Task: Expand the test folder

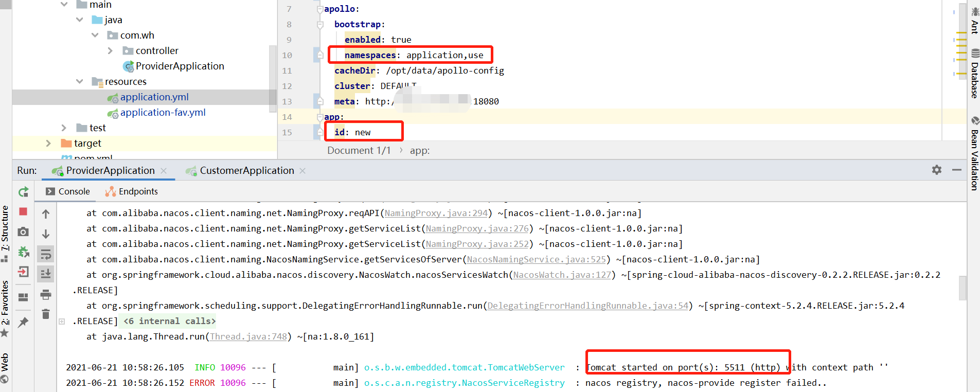Action: coord(64,128)
